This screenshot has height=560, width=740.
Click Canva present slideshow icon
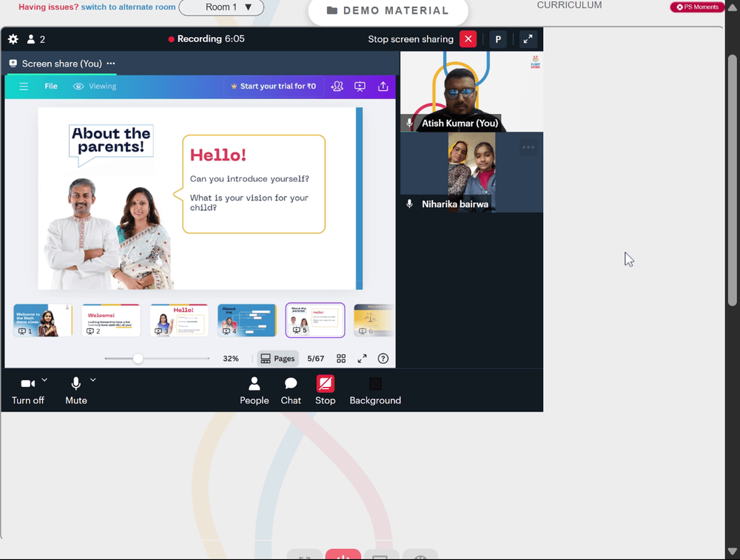coord(360,87)
